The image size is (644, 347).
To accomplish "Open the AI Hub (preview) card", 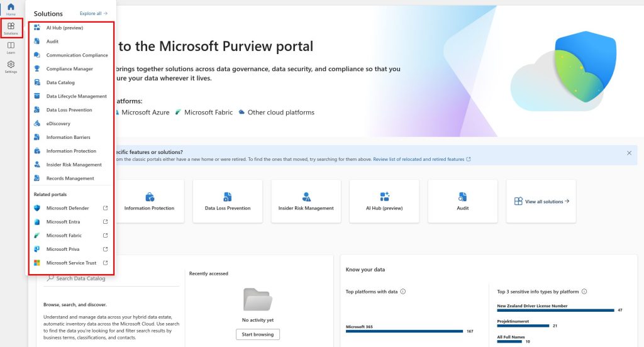I will pos(384,201).
